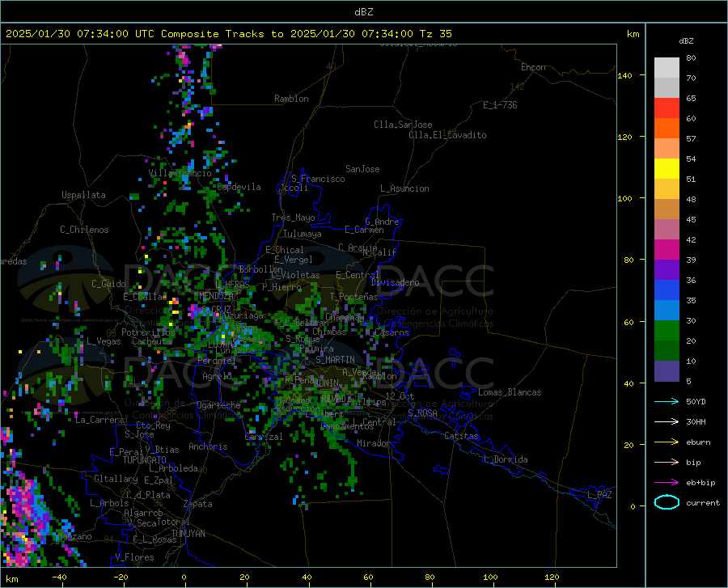Image resolution: width=728 pixels, height=588 pixels.
Task: Click the pink bip arrow legend icon
Action: click(x=667, y=463)
